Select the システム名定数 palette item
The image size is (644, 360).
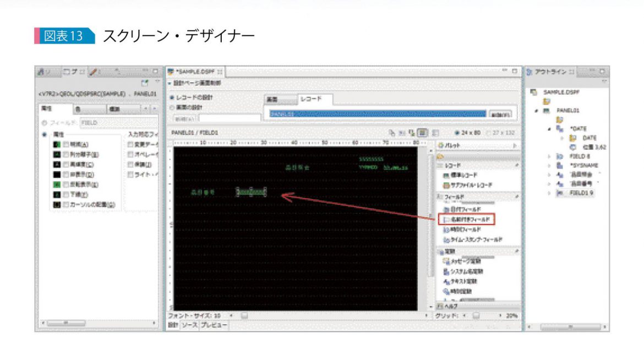pyautogui.click(x=463, y=271)
